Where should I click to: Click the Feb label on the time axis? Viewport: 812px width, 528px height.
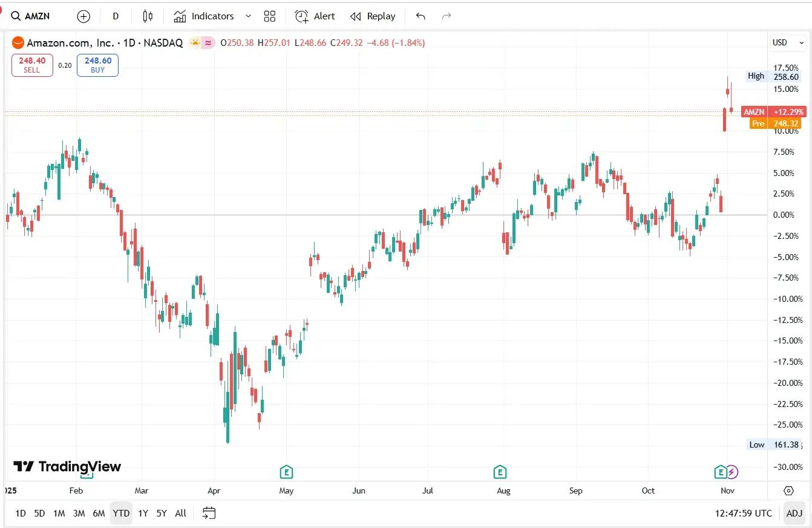coord(76,491)
